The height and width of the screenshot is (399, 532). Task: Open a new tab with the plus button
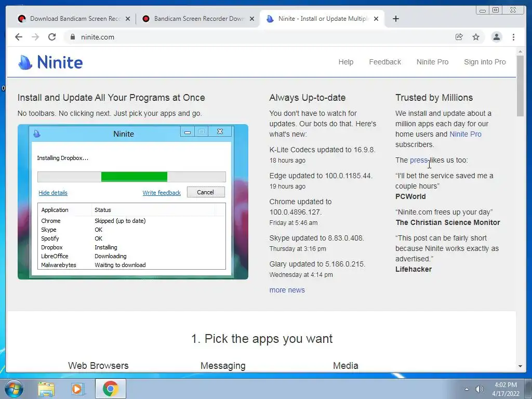(395, 19)
